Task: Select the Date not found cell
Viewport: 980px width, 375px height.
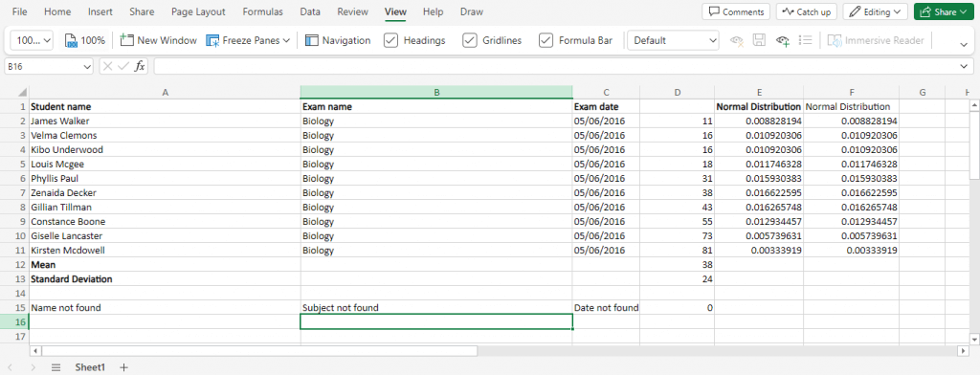Action: pyautogui.click(x=606, y=308)
